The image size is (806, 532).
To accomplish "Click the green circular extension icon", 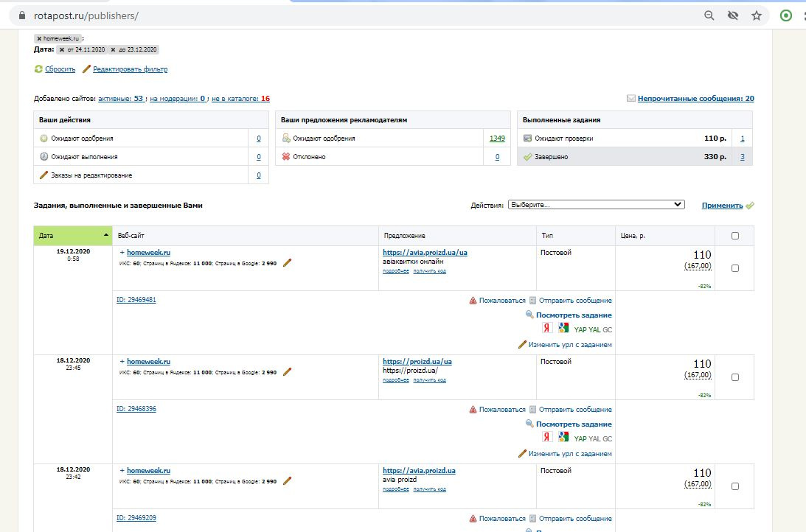I will coord(785,15).
